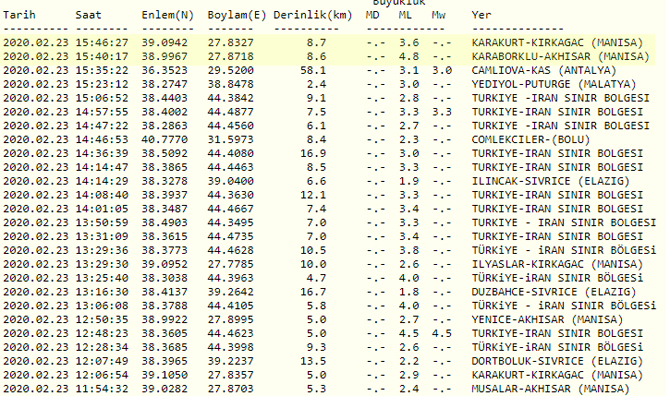Click latitude 38.2863

[x=165, y=126]
